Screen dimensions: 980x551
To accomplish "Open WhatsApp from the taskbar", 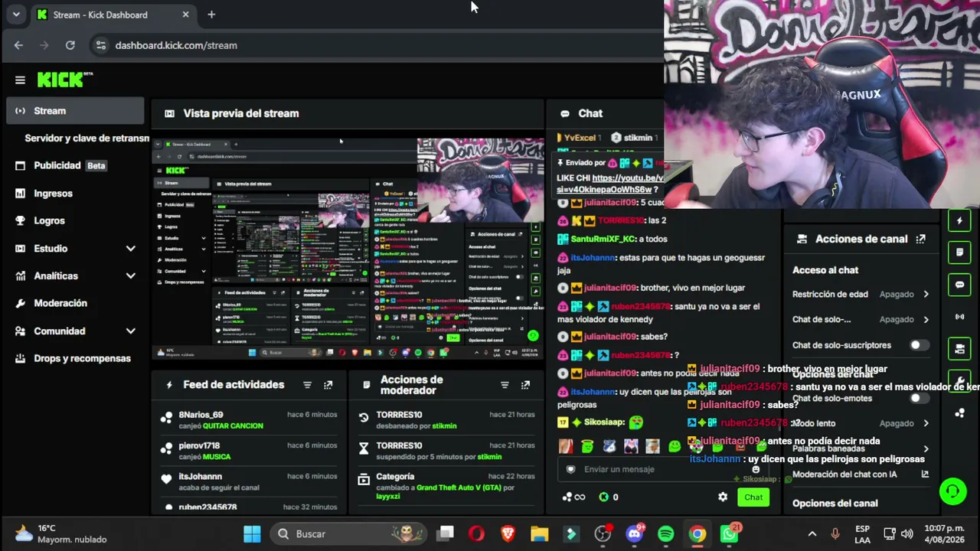I will 729,533.
